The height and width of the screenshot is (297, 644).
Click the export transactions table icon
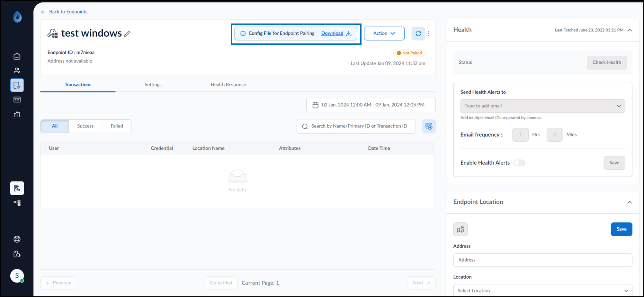pos(429,126)
